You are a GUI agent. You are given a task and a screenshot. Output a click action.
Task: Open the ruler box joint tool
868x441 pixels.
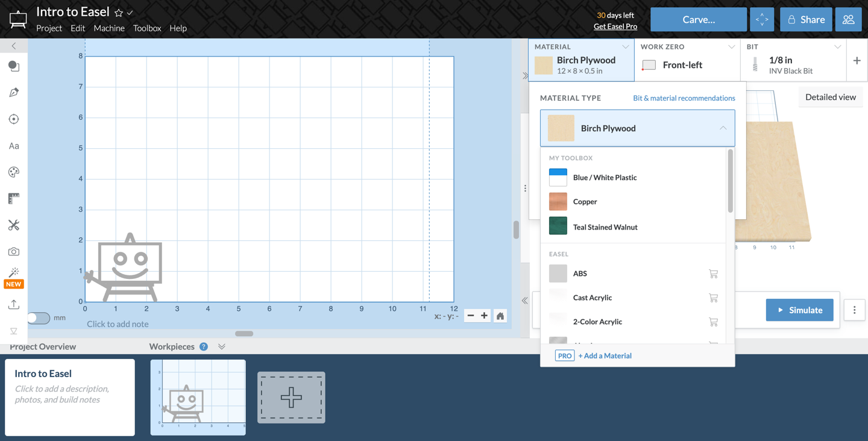(13, 199)
